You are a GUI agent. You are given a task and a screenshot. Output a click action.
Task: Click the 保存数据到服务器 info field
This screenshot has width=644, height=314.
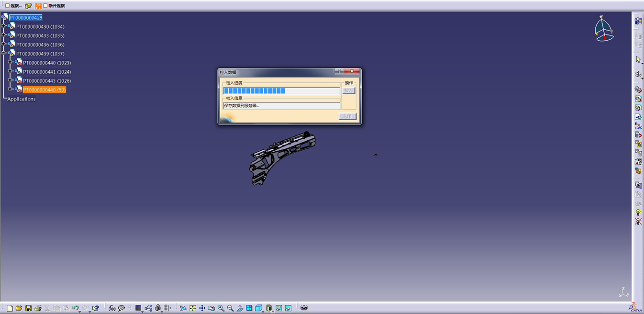pos(282,106)
